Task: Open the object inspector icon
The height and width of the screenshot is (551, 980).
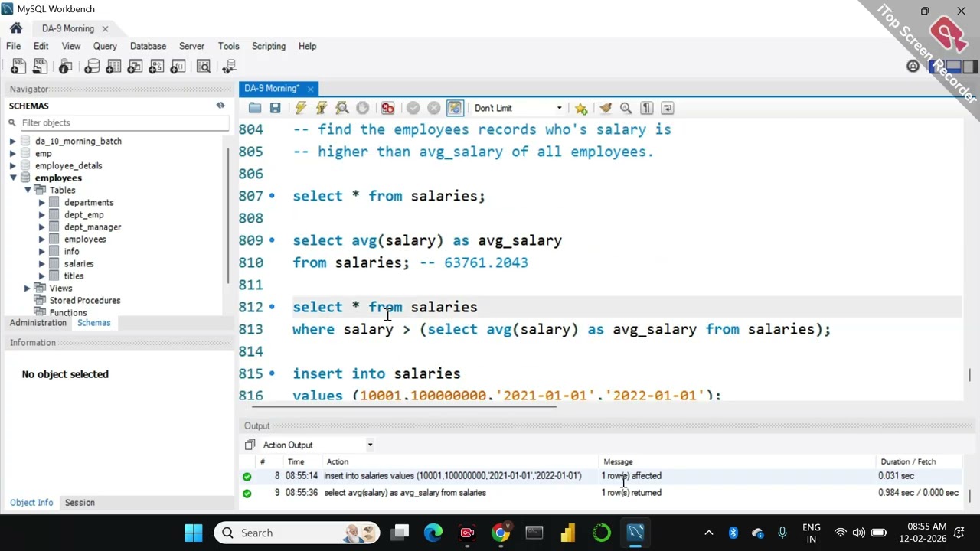Action: 66,67
